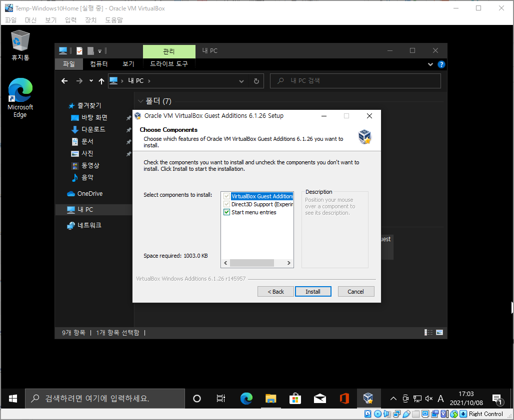The height and width of the screenshot is (420, 514).
Task: Open the VirtualBox 도움말 menu
Action: coord(113,20)
